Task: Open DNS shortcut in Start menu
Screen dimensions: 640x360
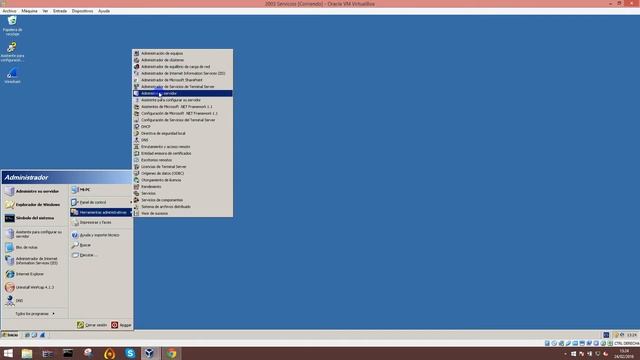Action: [x=35, y=301]
